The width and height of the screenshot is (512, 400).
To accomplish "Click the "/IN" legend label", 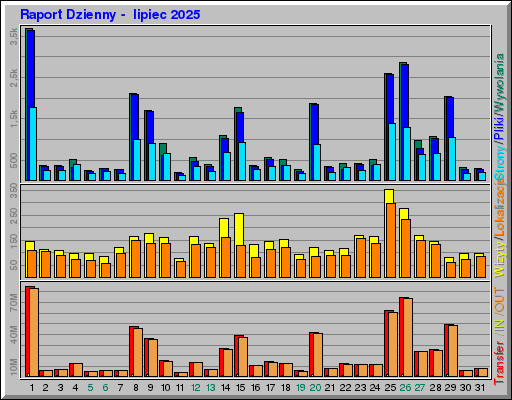I will coord(499,326).
